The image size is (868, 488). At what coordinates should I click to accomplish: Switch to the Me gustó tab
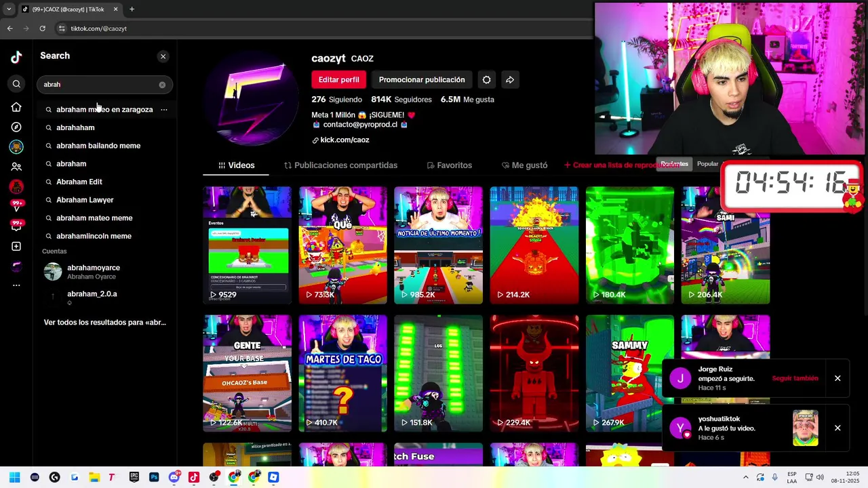point(524,165)
